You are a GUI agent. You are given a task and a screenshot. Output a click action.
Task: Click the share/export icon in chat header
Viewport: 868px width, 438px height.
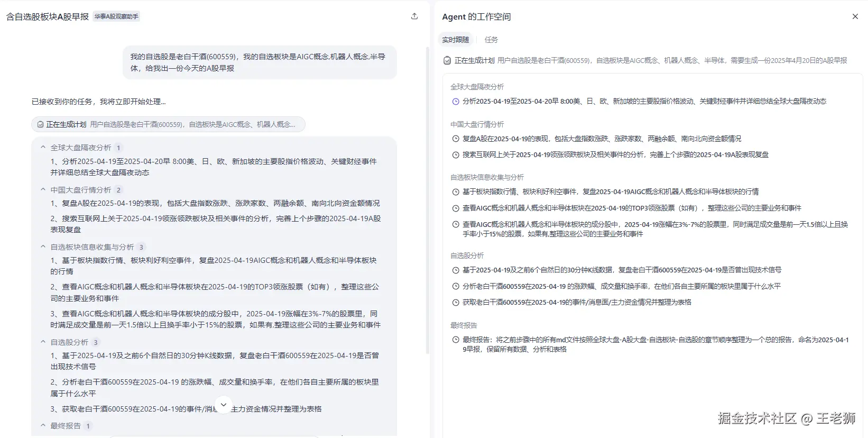coord(414,16)
